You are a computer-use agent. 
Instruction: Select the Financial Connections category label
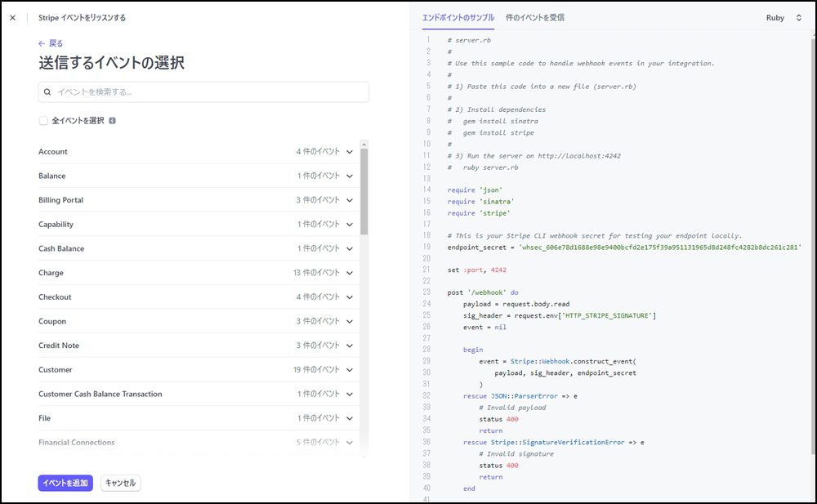[76, 443]
